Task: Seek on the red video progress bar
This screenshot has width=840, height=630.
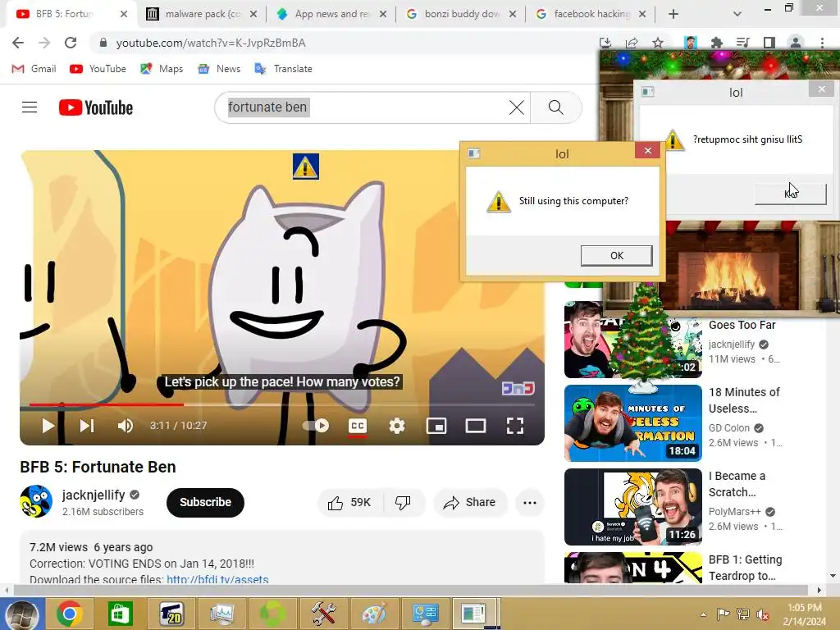Action: click(282, 404)
